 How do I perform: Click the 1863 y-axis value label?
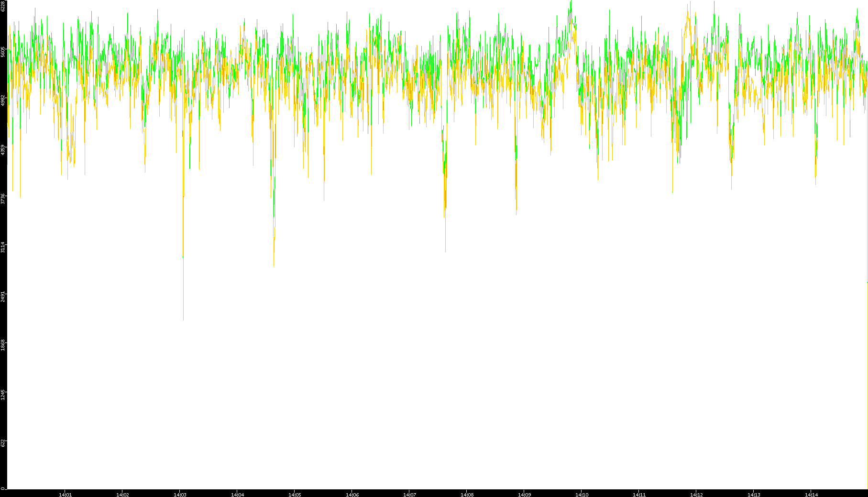(3, 345)
